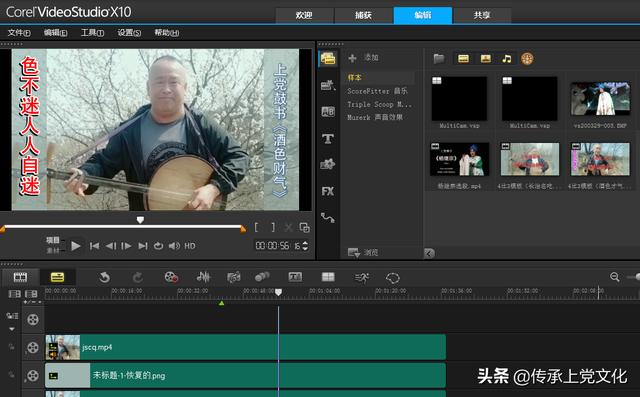The width and height of the screenshot is (640, 397).
Task: Step to the previous frame
Action: (x=111, y=246)
